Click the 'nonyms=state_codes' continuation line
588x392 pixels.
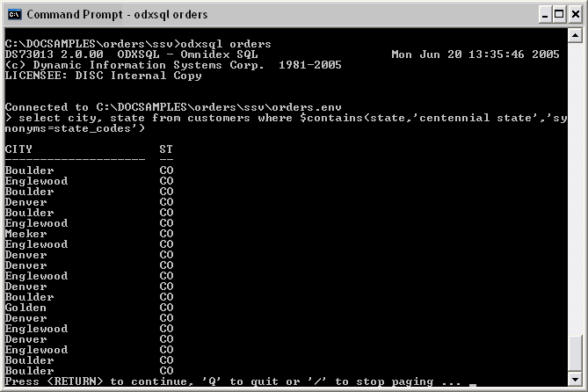[x=75, y=128]
